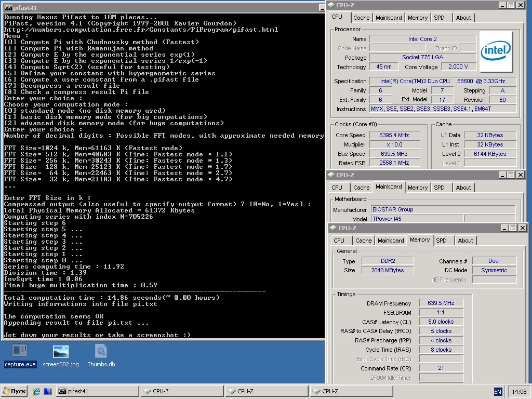
Task: Open the Memory tab in top CPU-Z window
Action: [x=418, y=18]
